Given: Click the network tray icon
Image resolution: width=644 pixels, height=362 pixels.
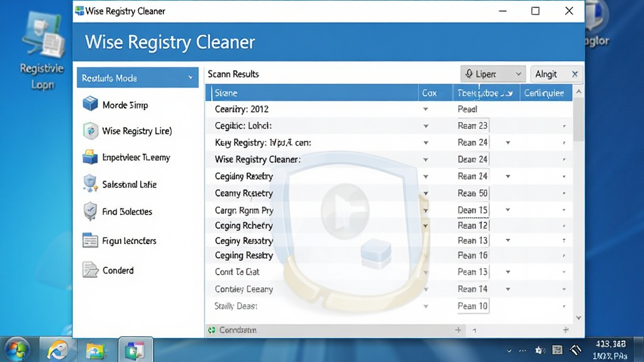Looking at the screenshot, I should pyautogui.click(x=576, y=349).
